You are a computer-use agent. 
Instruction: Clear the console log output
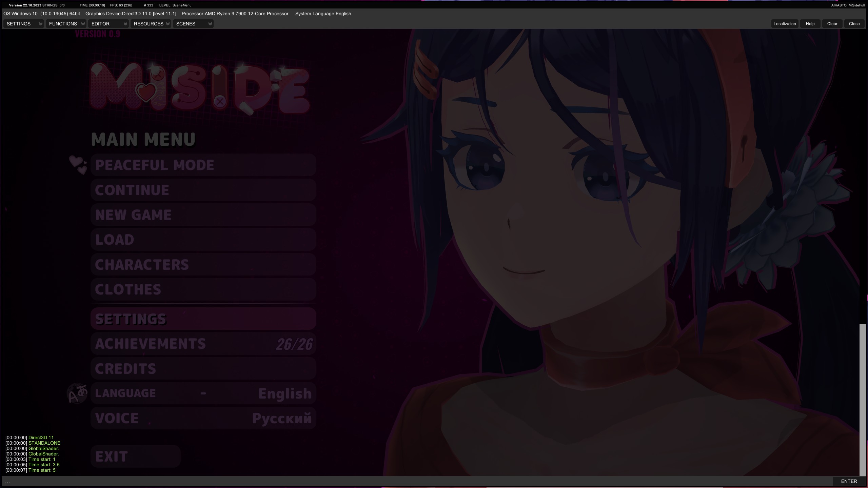click(832, 24)
